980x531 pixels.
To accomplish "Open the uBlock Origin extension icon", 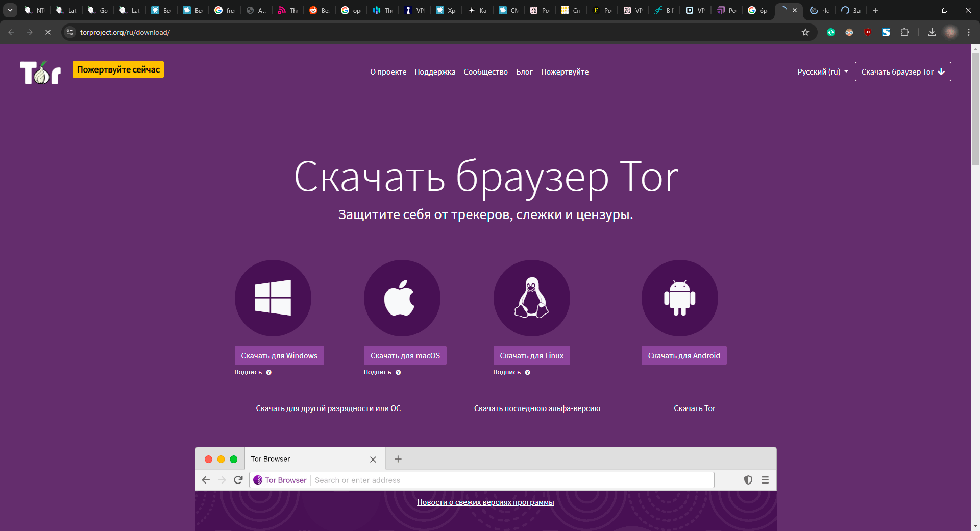I will pos(868,32).
